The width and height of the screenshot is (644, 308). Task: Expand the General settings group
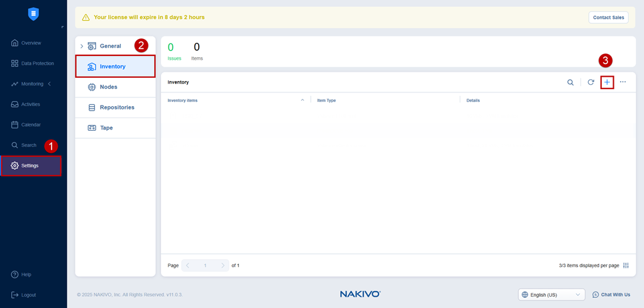[81, 46]
